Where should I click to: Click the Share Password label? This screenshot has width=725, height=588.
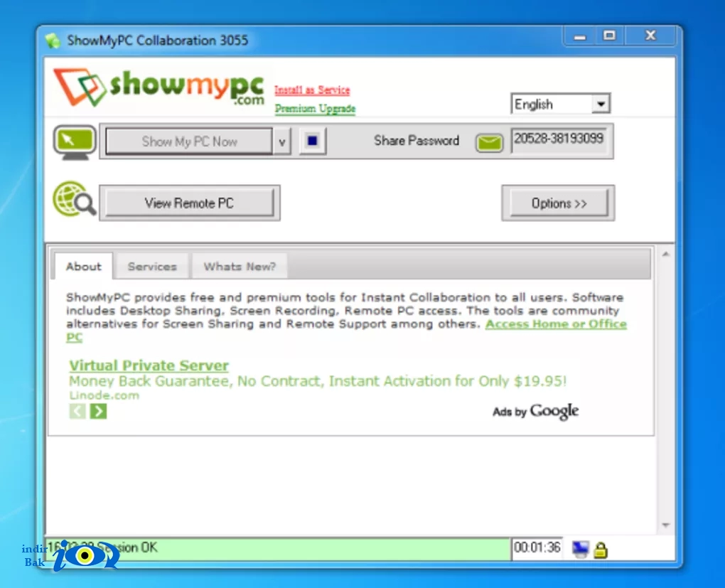[x=416, y=141]
